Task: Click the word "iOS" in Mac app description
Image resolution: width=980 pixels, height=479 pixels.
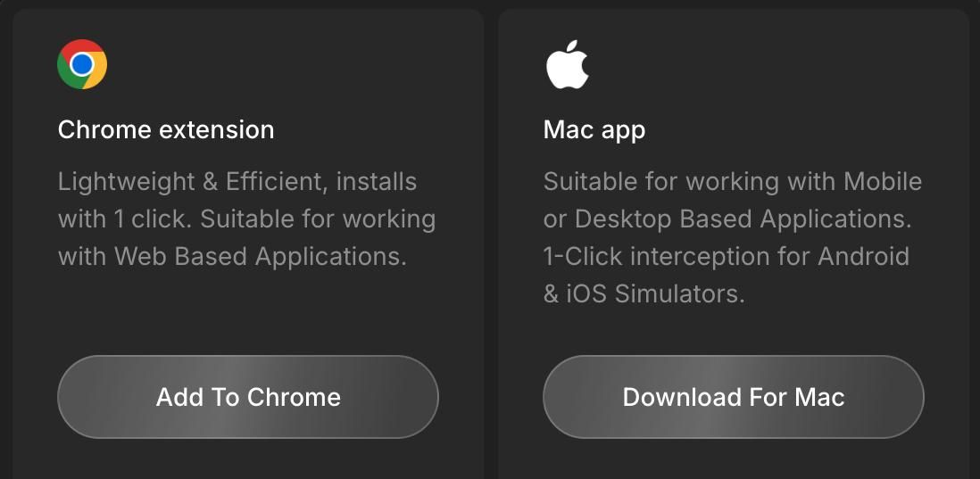Action: coord(586,294)
